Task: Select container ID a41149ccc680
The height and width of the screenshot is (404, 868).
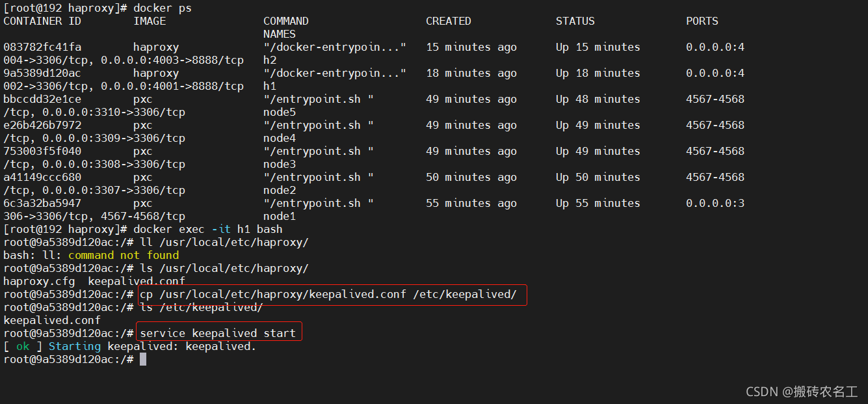Action: pyautogui.click(x=42, y=177)
